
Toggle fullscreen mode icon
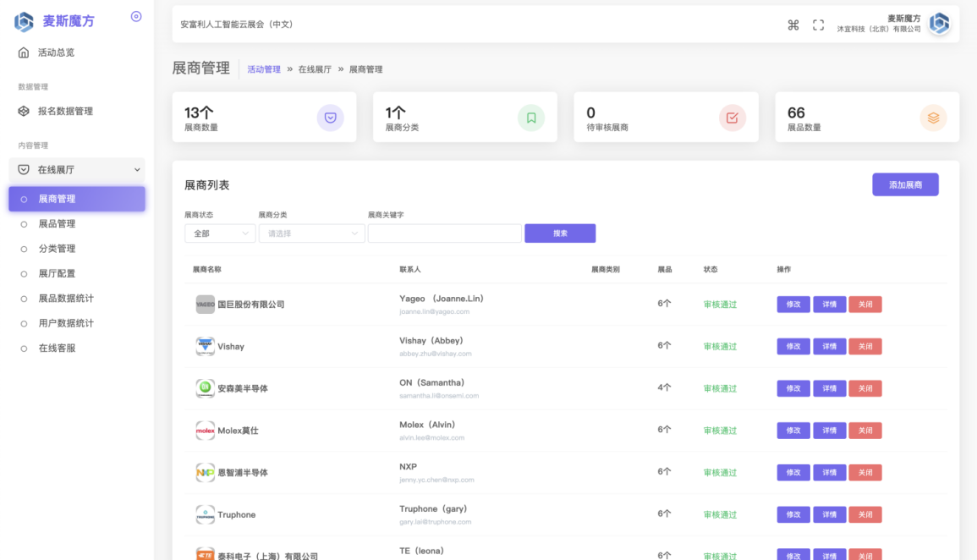(x=818, y=25)
